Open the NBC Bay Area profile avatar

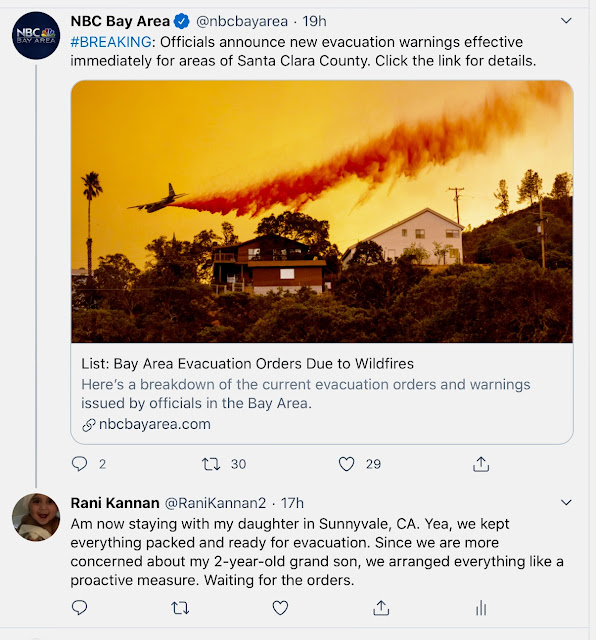pos(36,36)
